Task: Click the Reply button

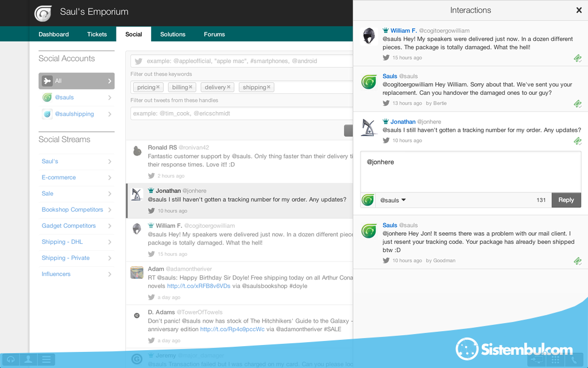Action: point(566,200)
